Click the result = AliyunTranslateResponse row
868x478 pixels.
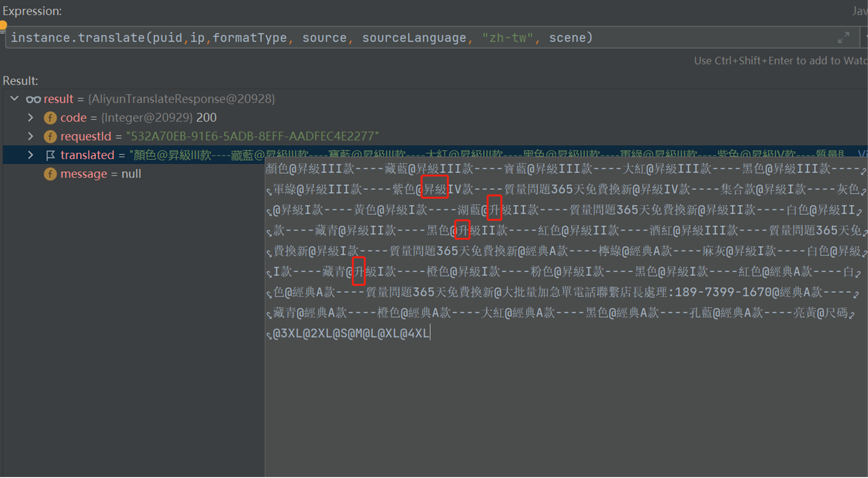coord(159,99)
